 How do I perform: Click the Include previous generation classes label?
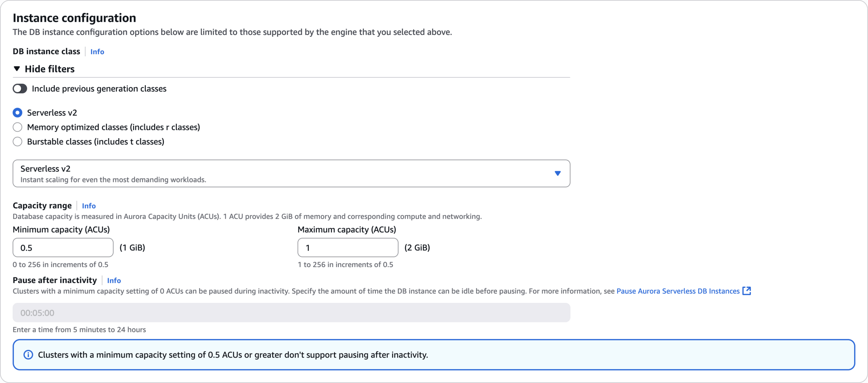point(99,89)
